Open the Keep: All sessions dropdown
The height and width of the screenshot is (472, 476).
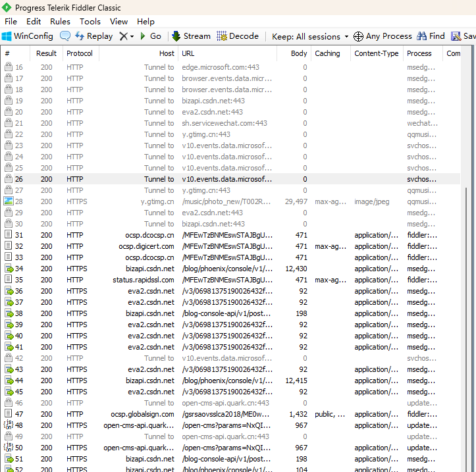tap(310, 37)
